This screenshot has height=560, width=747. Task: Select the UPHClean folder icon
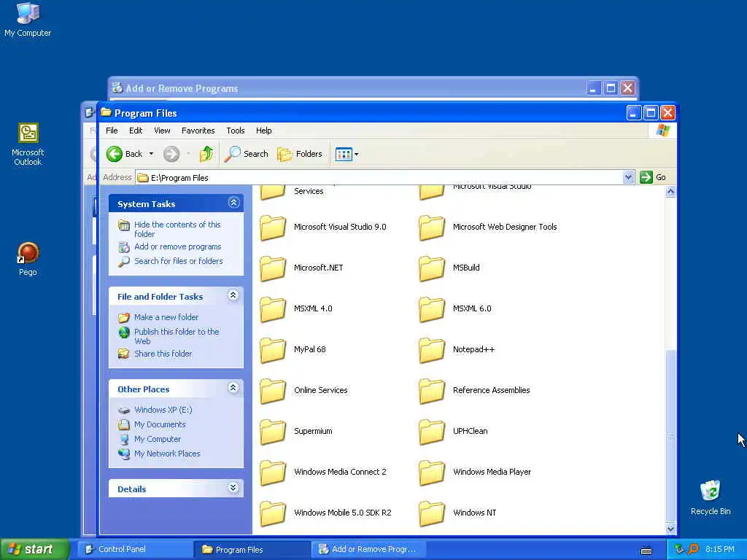click(432, 432)
